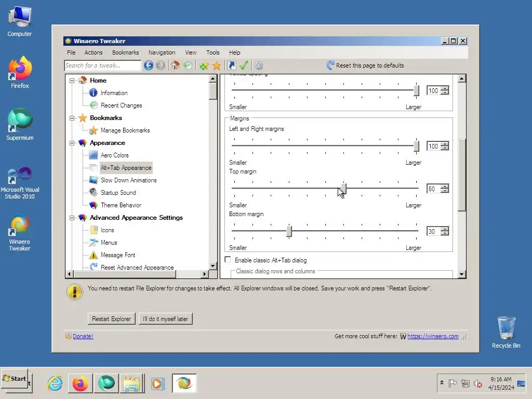Viewport: 532px width, 399px height.
Task: Select Startup Sound tree item
Action: [118, 193]
